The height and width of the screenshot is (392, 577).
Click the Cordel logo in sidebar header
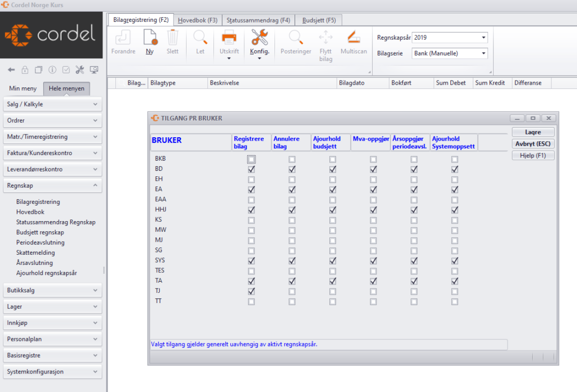[x=50, y=35]
